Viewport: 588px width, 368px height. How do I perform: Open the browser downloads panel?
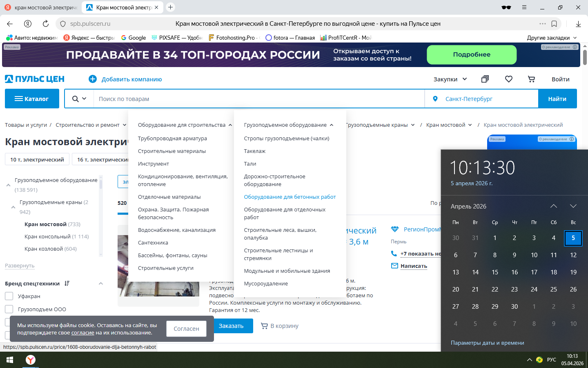(x=578, y=24)
